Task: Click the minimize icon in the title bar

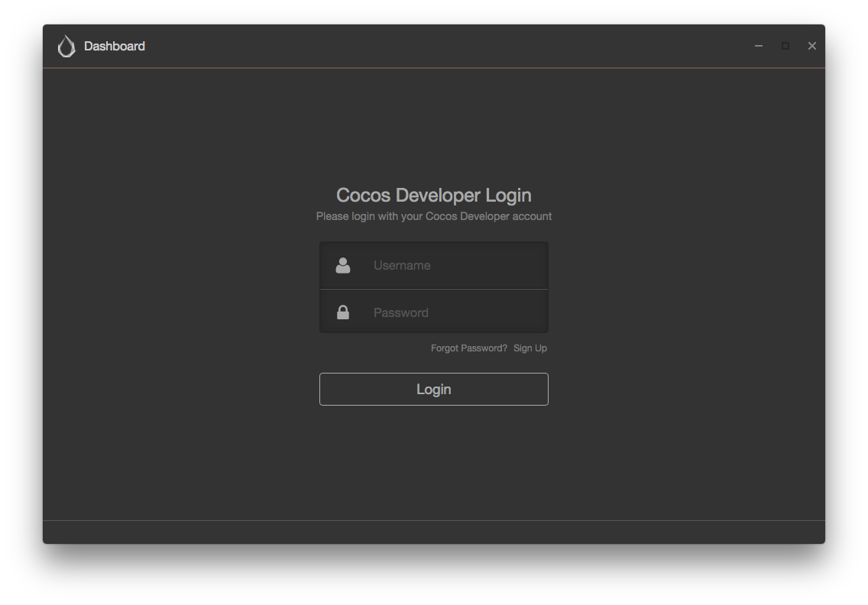Action: click(x=758, y=46)
